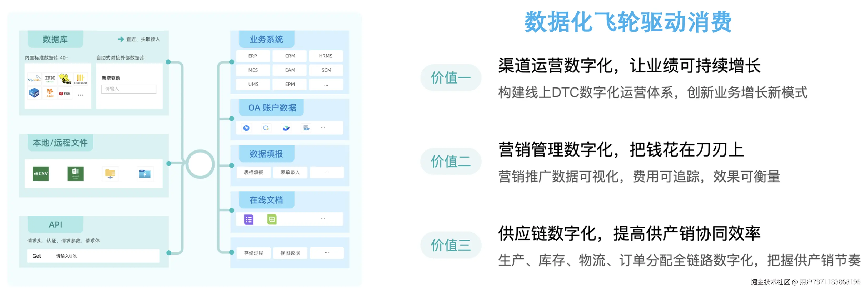
Task: Click the 新增驱动 input field
Action: tap(128, 89)
